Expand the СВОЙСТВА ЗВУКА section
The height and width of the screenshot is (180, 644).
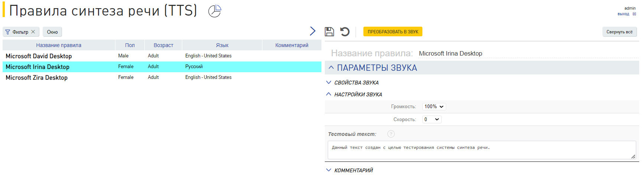pos(328,82)
